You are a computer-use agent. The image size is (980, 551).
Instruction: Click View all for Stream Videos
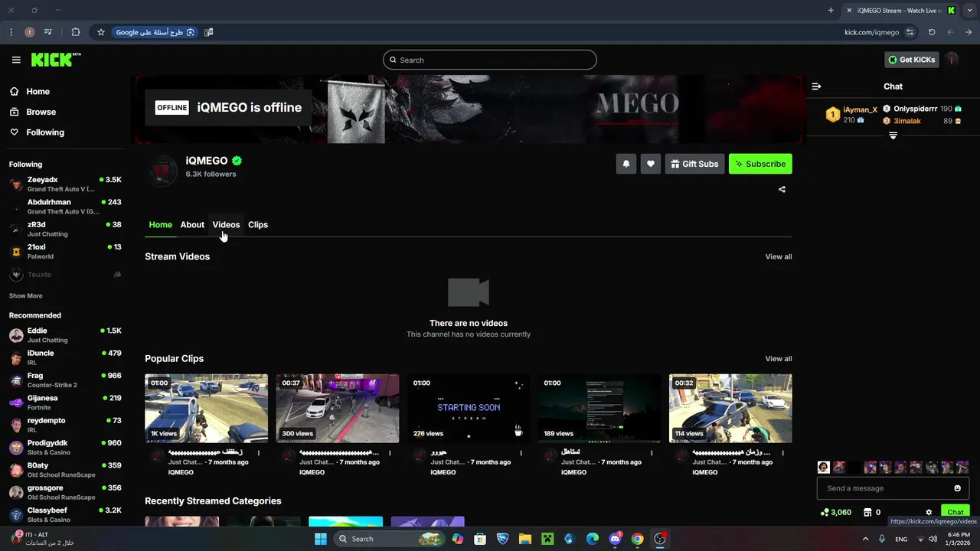(x=779, y=257)
